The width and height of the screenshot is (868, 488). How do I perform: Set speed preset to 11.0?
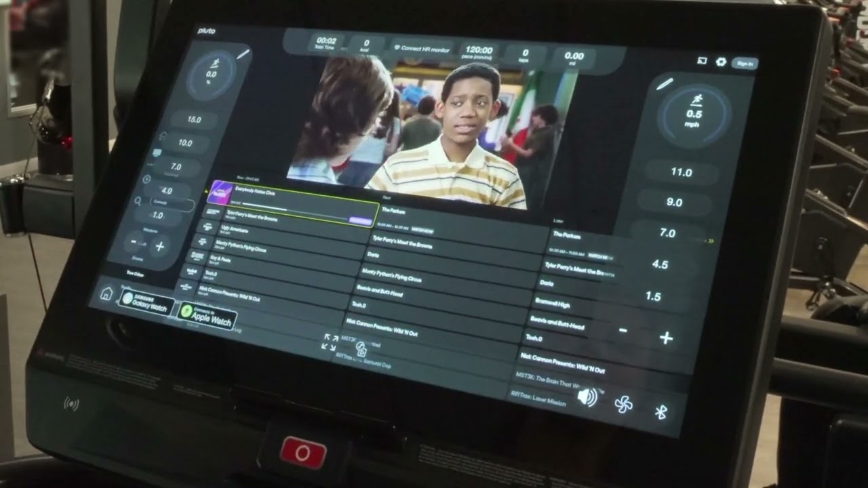pos(681,172)
